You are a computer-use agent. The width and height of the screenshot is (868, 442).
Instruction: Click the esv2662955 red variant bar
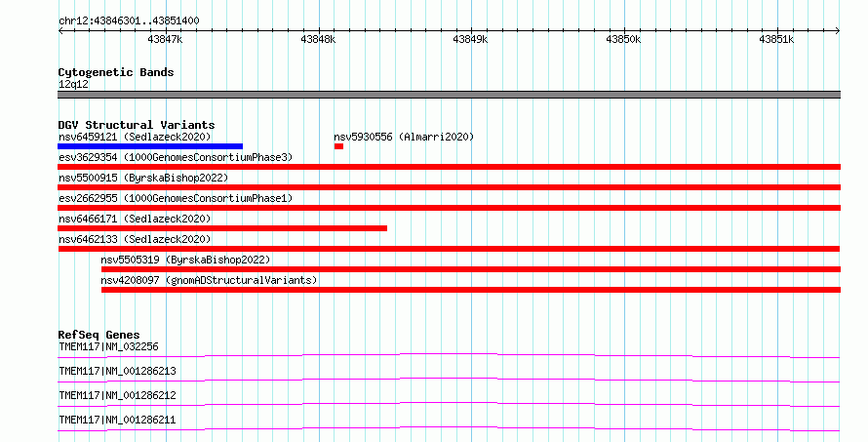449,208
